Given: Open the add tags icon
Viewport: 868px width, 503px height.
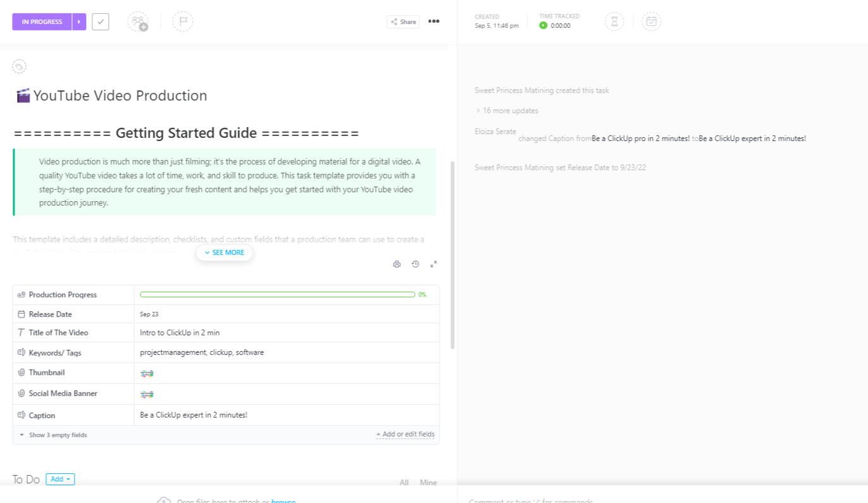Looking at the screenshot, I should click(x=19, y=66).
